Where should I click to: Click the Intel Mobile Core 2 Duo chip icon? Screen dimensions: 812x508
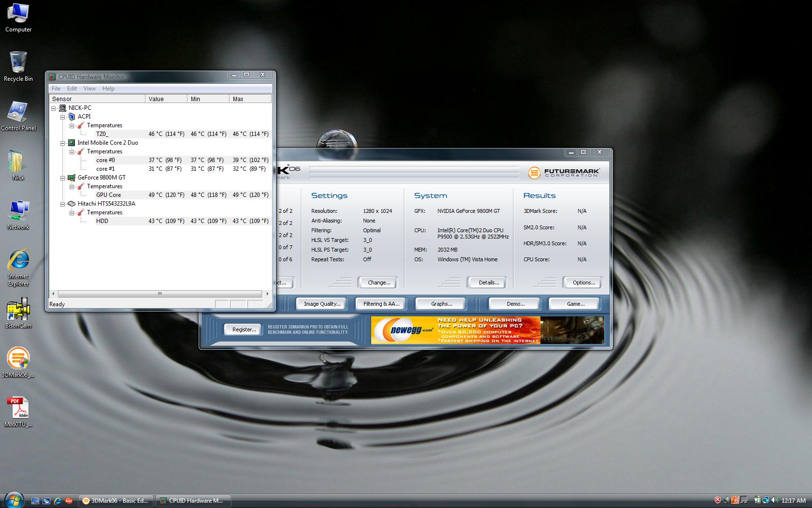72,143
